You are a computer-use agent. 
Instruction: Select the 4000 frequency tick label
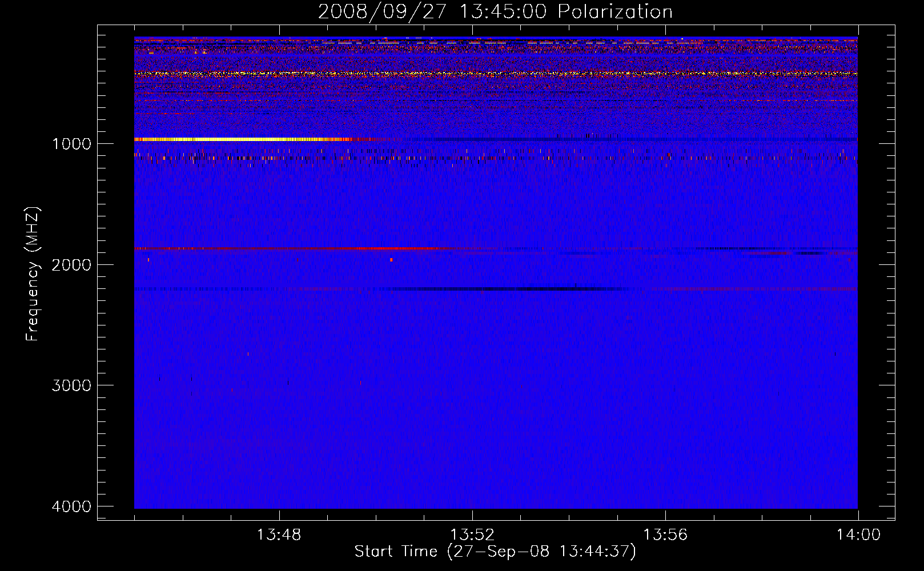pos(71,506)
